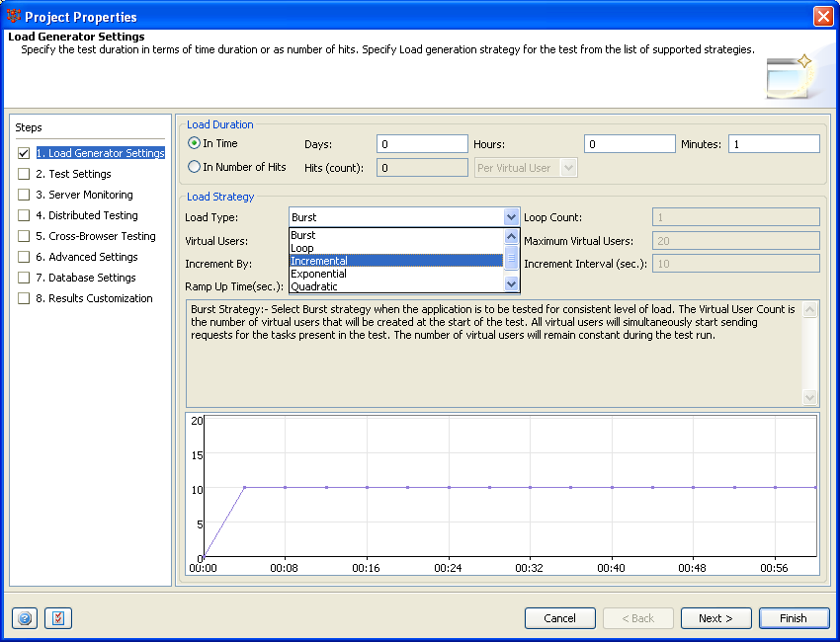Choose Burst from the Load Type list
The height and width of the screenshot is (642, 840).
point(396,235)
